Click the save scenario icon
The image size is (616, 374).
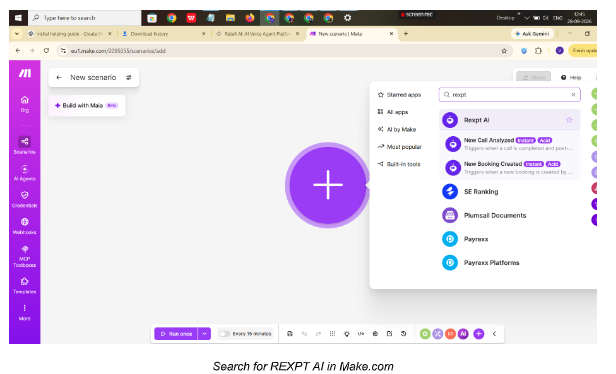coord(290,334)
